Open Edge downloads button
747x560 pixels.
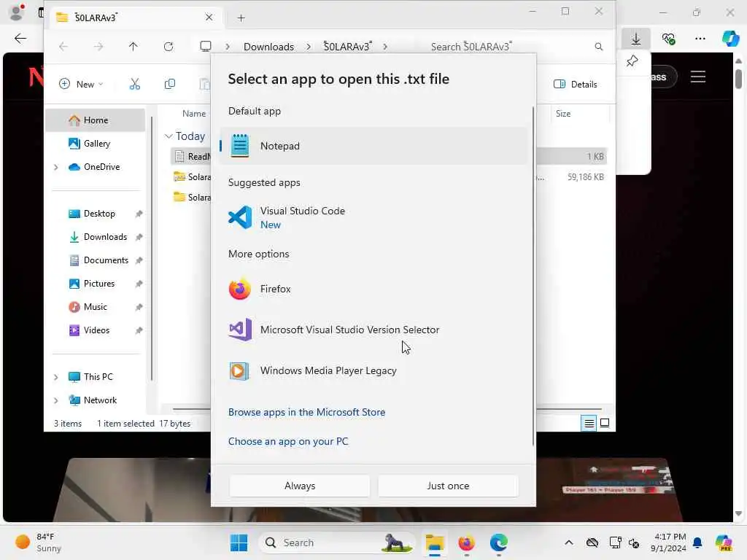click(x=636, y=38)
